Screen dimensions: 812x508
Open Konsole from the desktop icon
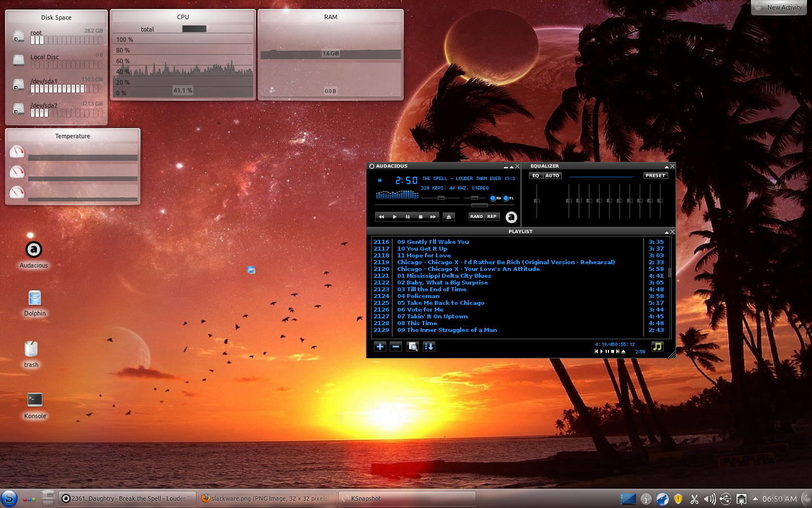coord(35,401)
